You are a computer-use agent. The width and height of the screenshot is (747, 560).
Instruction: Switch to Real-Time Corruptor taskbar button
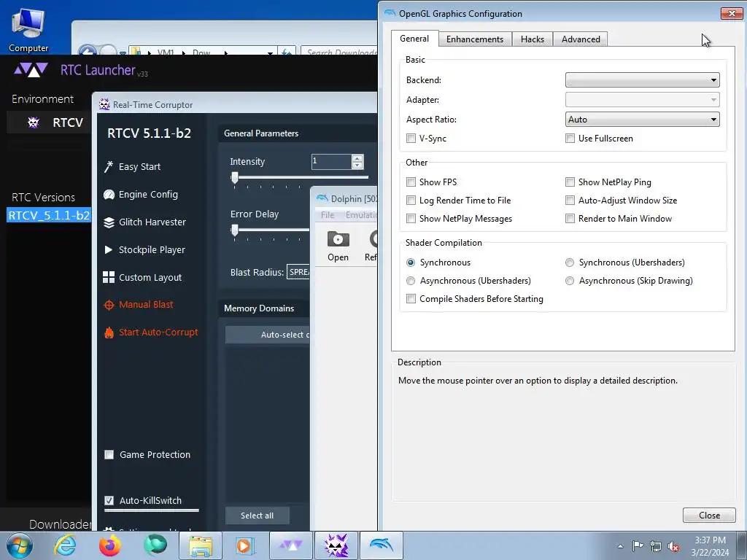336,545
